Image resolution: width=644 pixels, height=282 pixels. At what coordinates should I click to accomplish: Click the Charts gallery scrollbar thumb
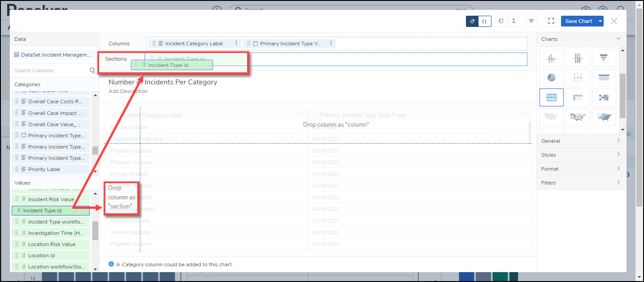click(x=623, y=95)
